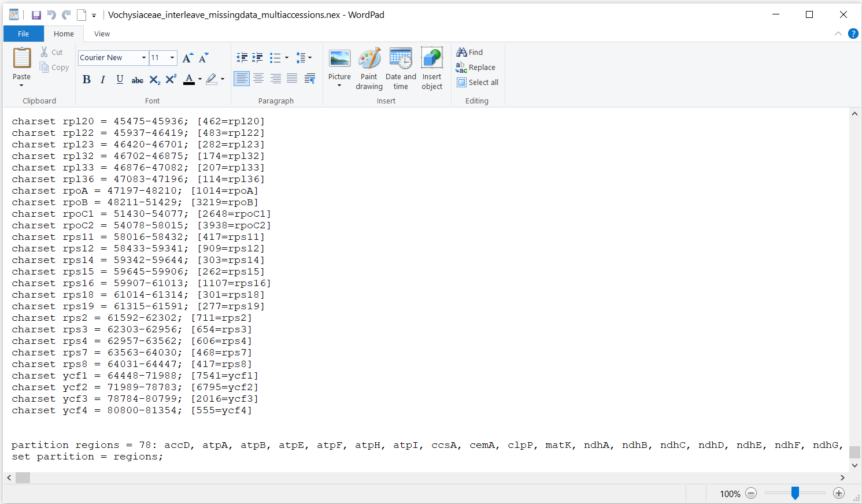Toggle Strikethrough formatting

click(x=137, y=79)
